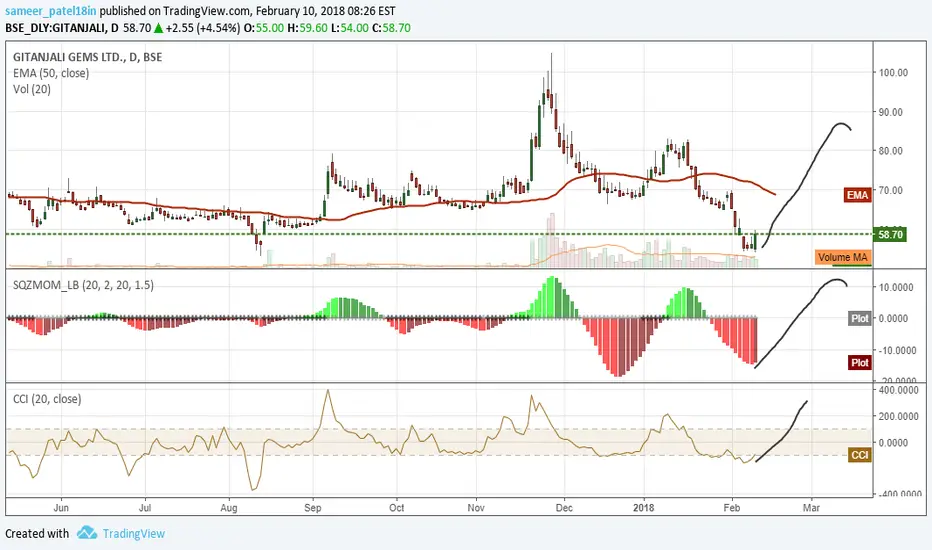Click the Dec label on time axis
The width and height of the screenshot is (932, 550).
pos(564,508)
